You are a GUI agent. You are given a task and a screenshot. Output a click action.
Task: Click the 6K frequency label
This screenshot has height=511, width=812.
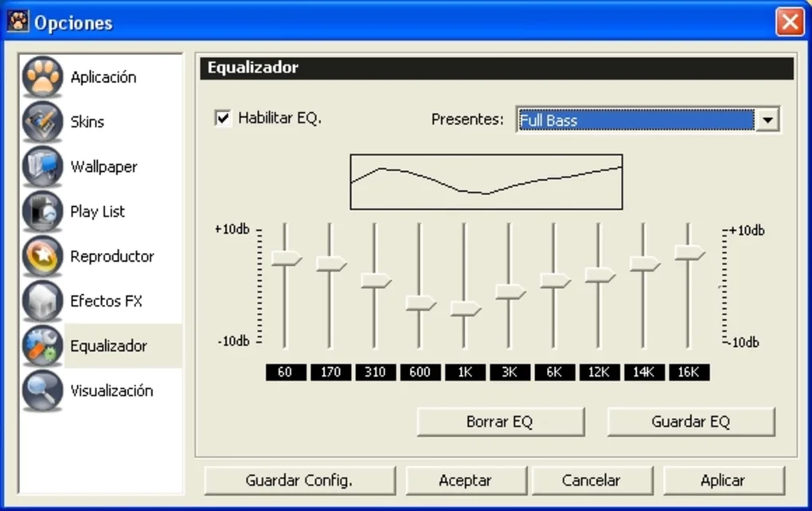tap(555, 373)
